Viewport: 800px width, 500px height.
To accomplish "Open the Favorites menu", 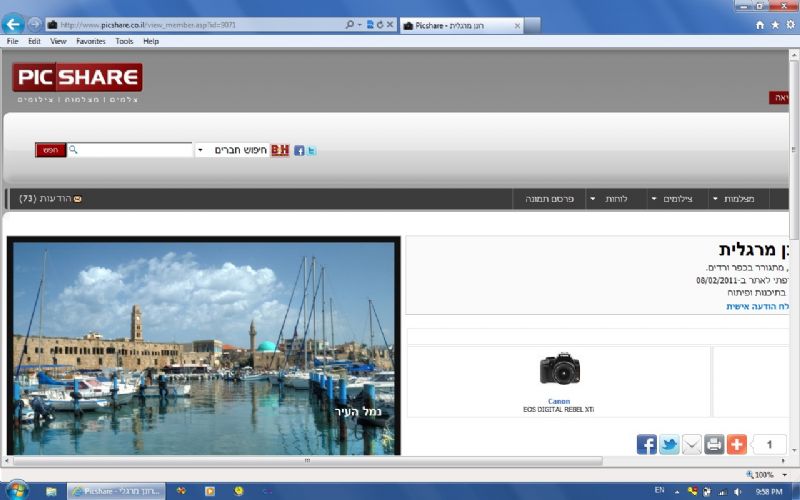I will coord(91,41).
